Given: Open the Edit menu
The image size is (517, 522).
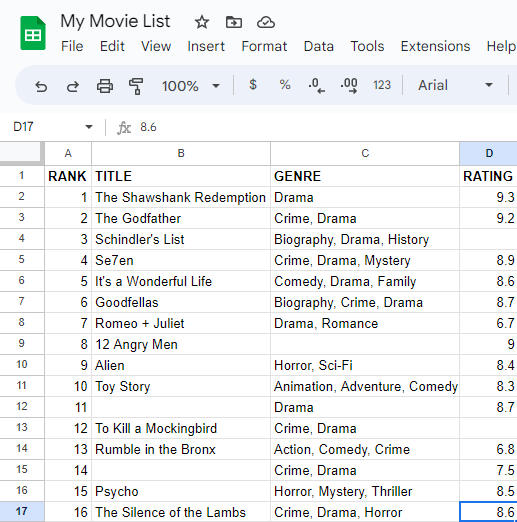Looking at the screenshot, I should pyautogui.click(x=112, y=46).
